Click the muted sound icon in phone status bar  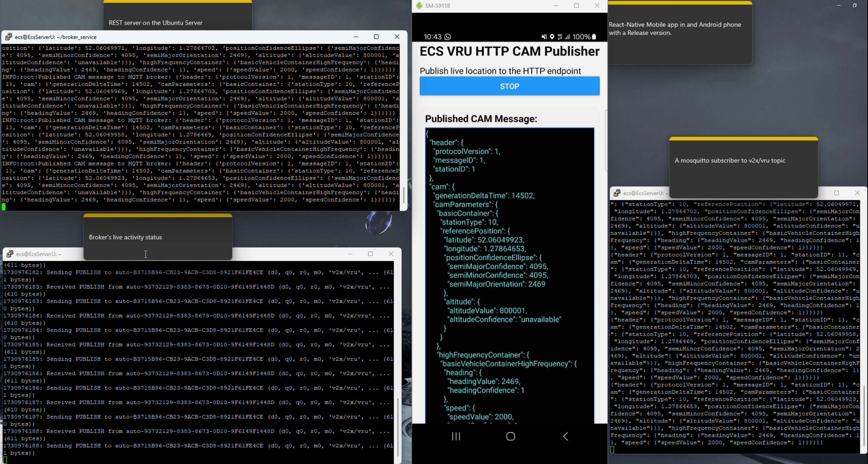pos(544,37)
